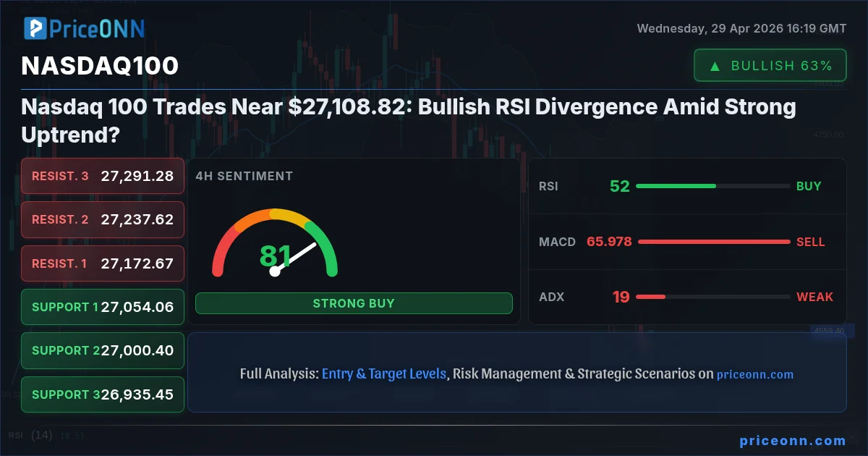Click the PriceONN brand name text
The height and width of the screenshot is (456, 868).
click(x=97, y=28)
